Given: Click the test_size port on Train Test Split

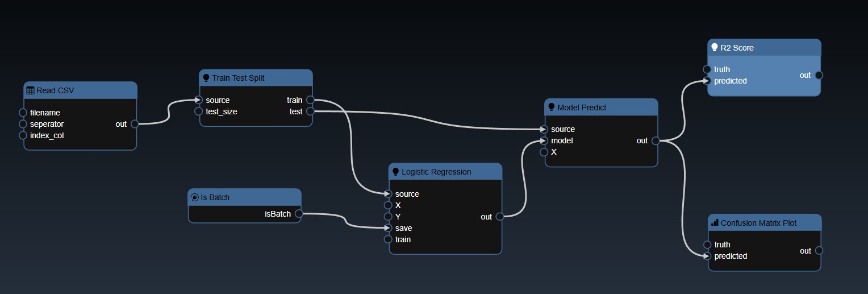Looking at the screenshot, I should [199, 111].
